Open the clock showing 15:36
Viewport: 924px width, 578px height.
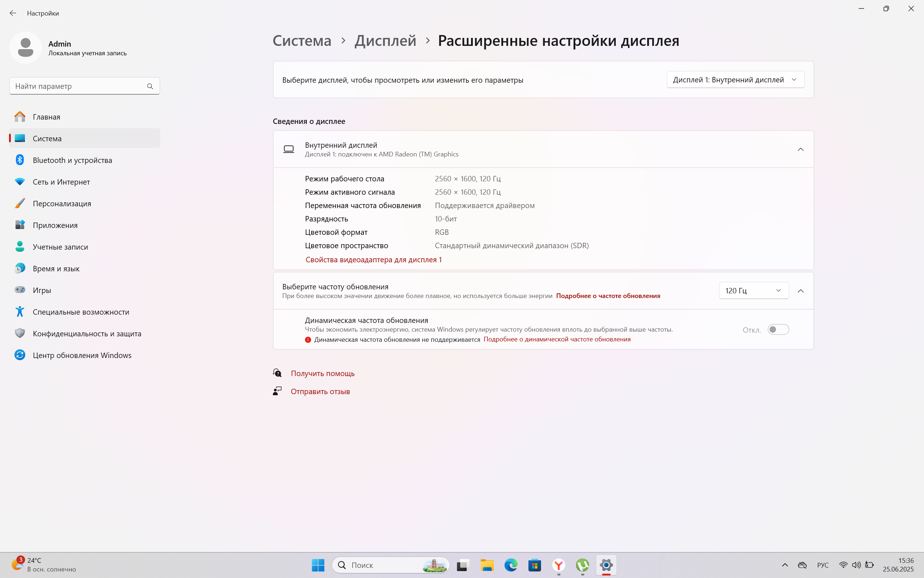899,565
